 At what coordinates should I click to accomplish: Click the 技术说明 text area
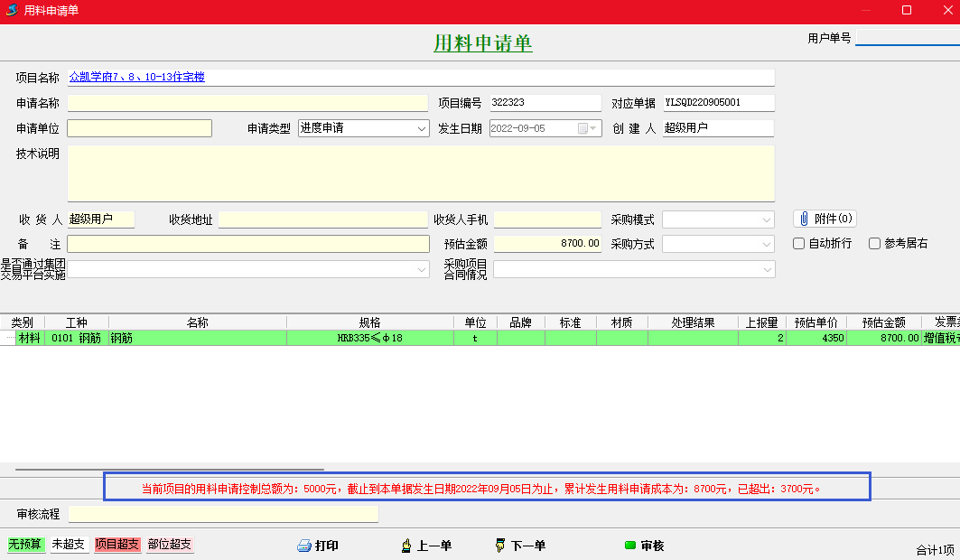click(420, 173)
